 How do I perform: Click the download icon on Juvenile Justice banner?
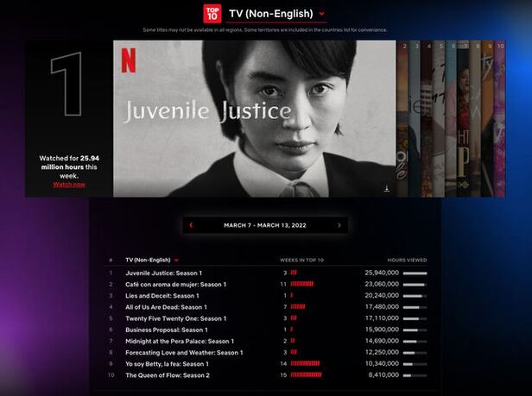pyautogui.click(x=386, y=187)
